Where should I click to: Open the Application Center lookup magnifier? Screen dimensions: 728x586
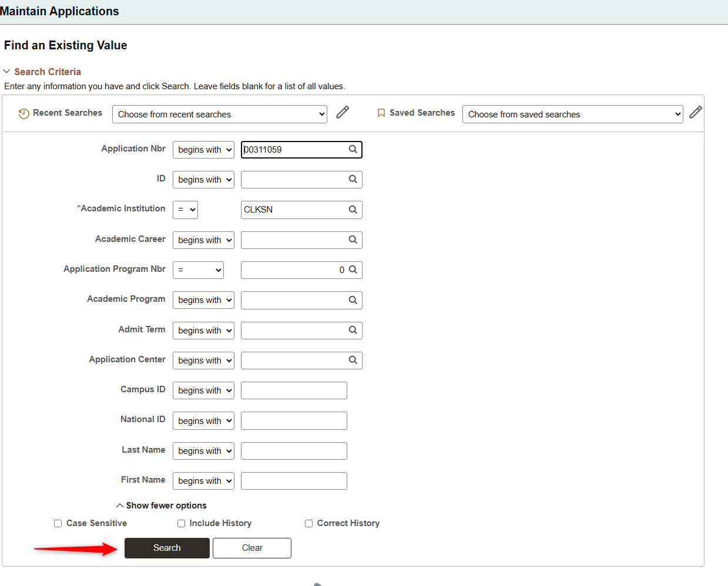pos(353,360)
